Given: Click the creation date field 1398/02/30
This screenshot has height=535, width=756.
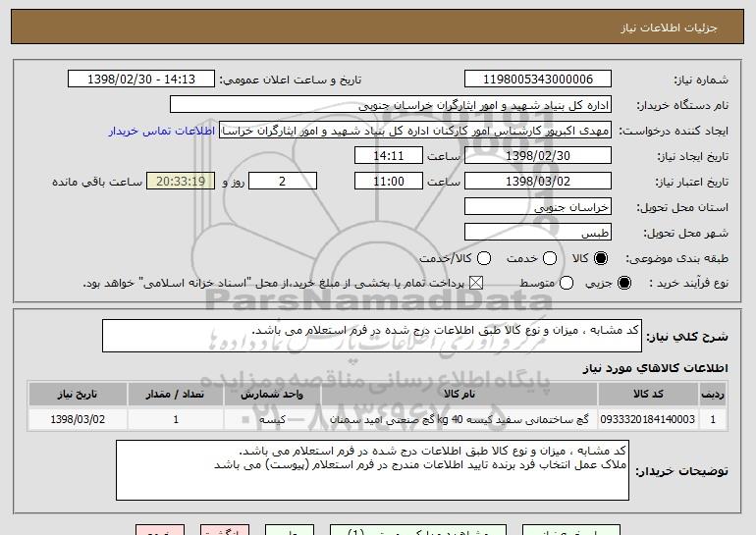Looking at the screenshot, I should click(538, 156).
